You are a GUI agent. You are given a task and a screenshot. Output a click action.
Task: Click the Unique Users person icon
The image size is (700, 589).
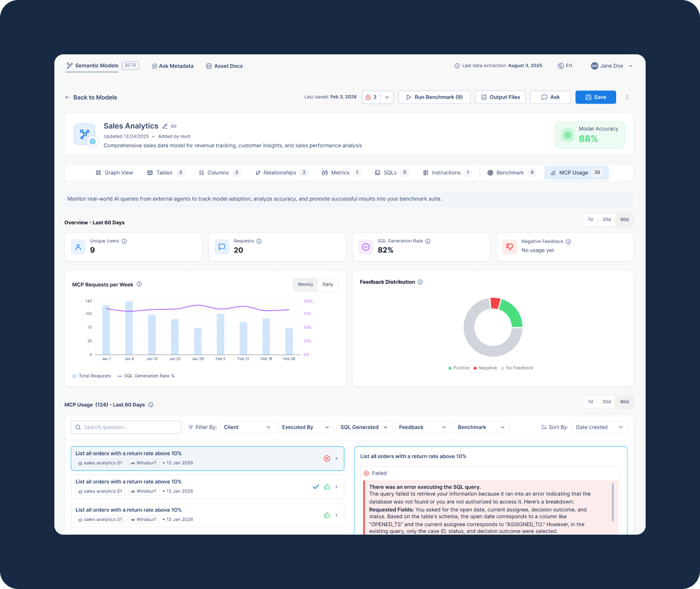(x=78, y=247)
